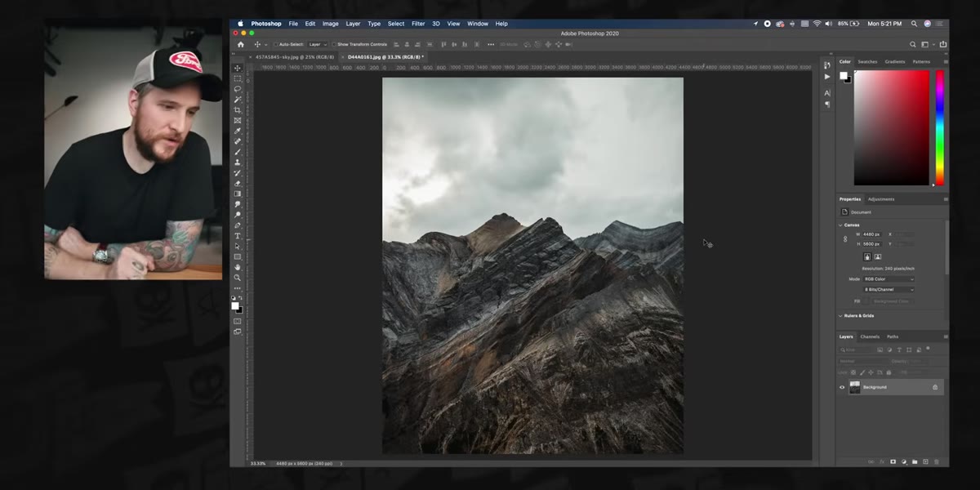Open the Image menu
The height and width of the screenshot is (490, 980).
click(330, 24)
